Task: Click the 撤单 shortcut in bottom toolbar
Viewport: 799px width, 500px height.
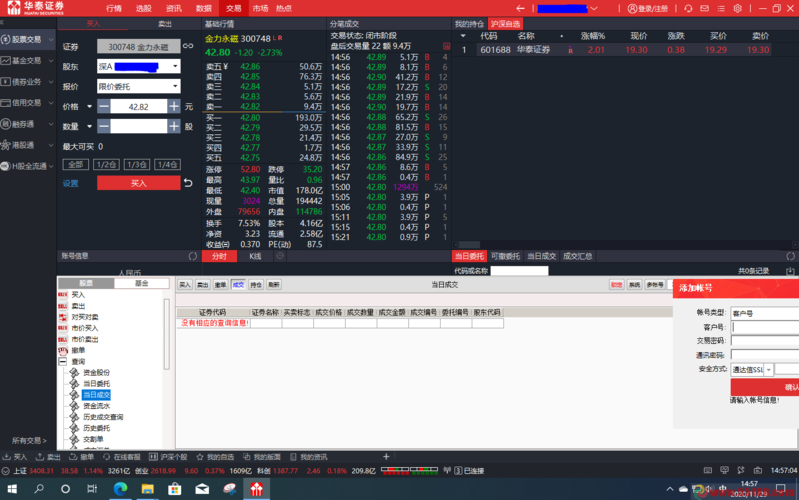Action: (82, 457)
